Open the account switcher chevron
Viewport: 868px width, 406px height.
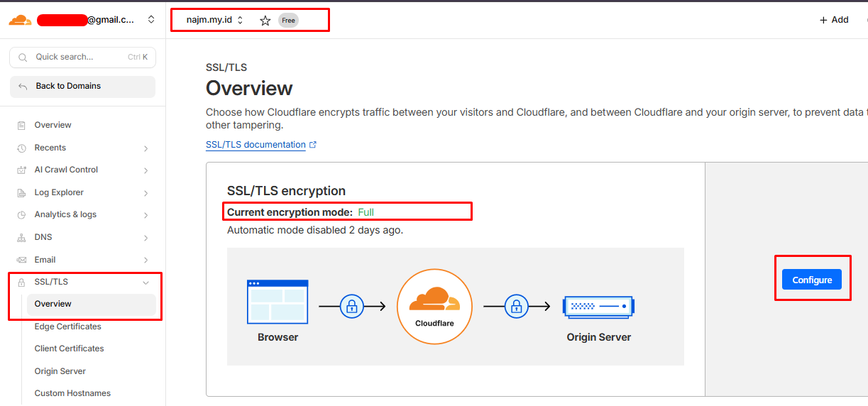tap(151, 20)
